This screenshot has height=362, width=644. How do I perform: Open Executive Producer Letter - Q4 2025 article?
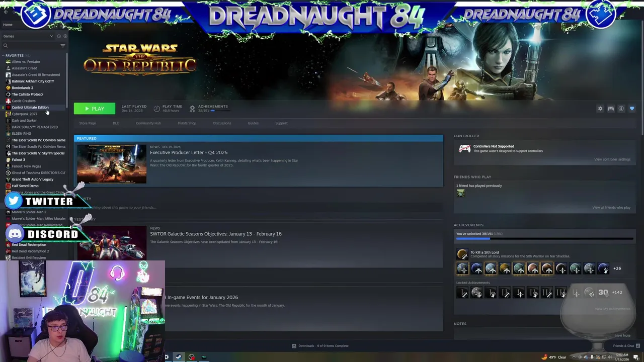pos(189,152)
